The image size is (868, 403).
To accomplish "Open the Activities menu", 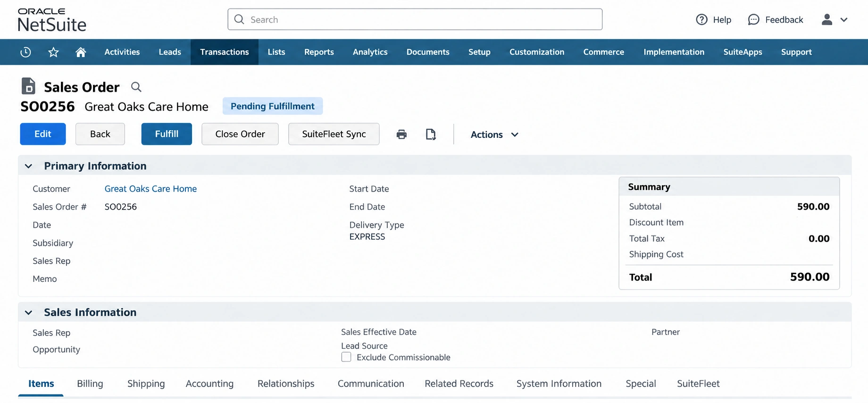I will [x=122, y=52].
